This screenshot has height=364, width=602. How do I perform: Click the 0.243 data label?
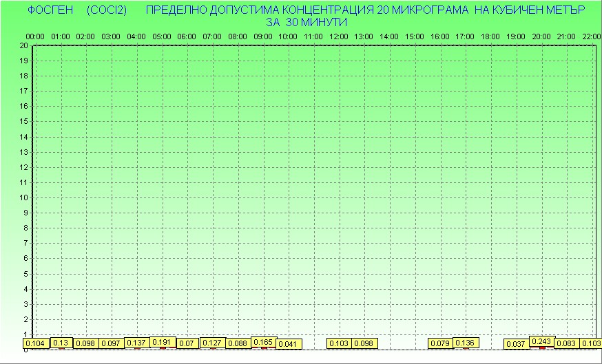coord(541,341)
